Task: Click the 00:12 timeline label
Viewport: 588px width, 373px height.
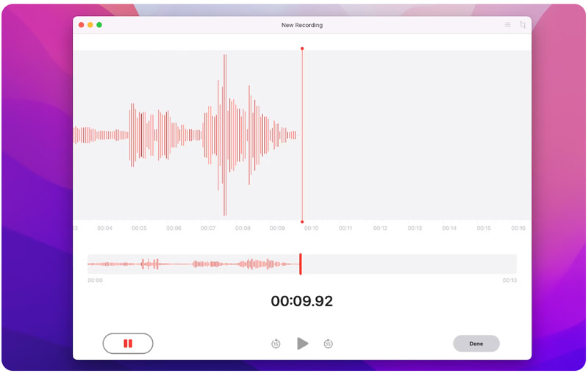Action: pyautogui.click(x=380, y=228)
